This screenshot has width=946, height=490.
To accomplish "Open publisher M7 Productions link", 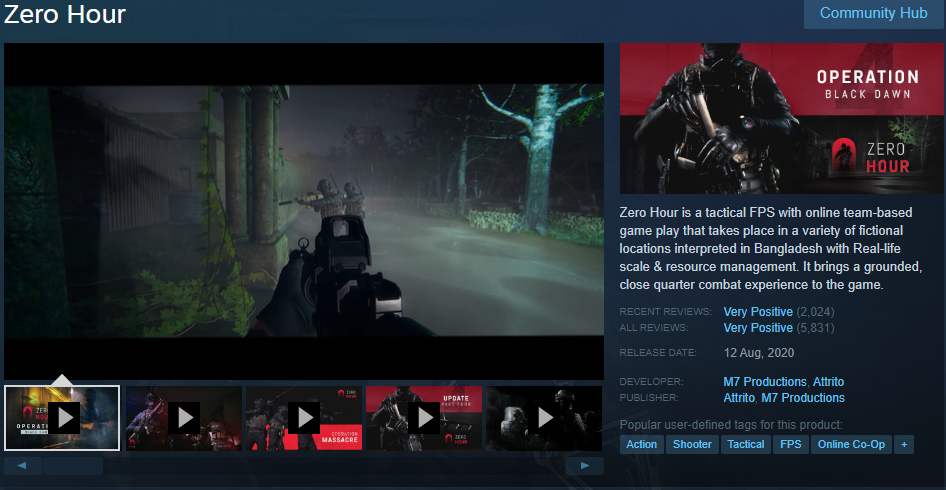I will point(803,398).
